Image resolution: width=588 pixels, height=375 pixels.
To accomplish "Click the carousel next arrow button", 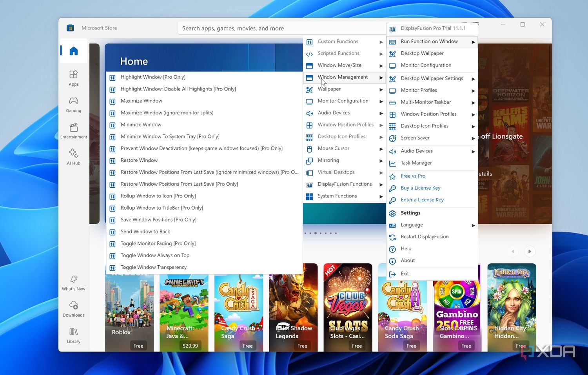I will [530, 252].
